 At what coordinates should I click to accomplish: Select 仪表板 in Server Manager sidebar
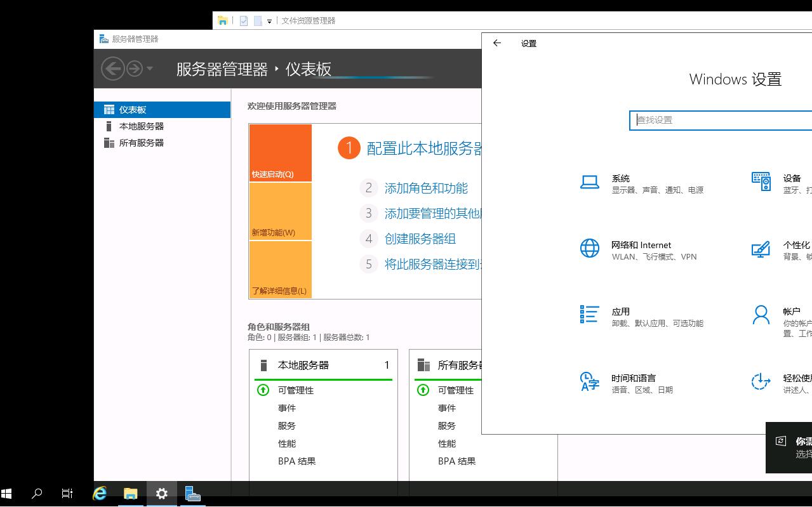click(162, 110)
